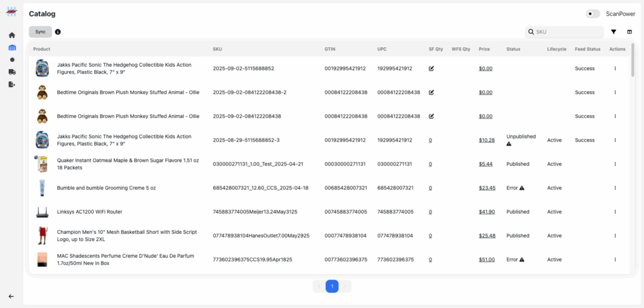Click Error warning icon for MAC Shadescents

[522, 260]
